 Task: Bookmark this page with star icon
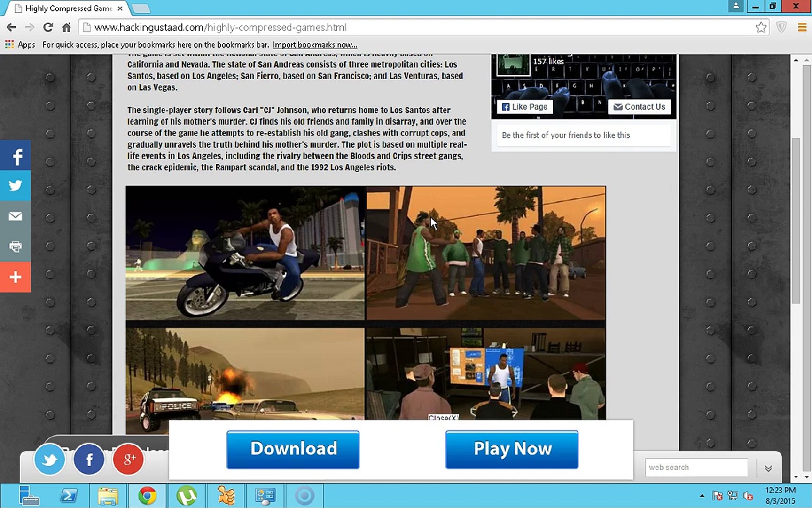761,27
